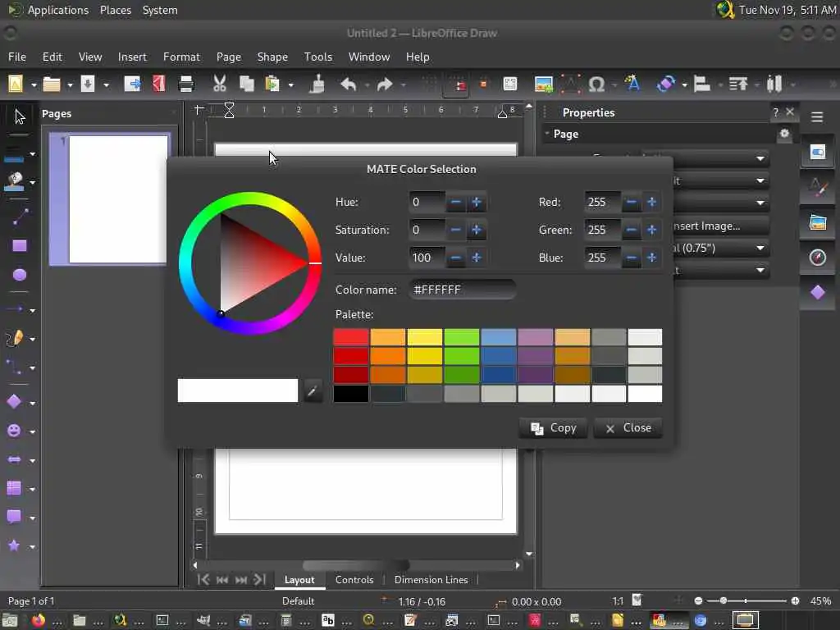The image size is (840, 630).
Task: Switch to the Controls layer tab
Action: click(x=354, y=580)
